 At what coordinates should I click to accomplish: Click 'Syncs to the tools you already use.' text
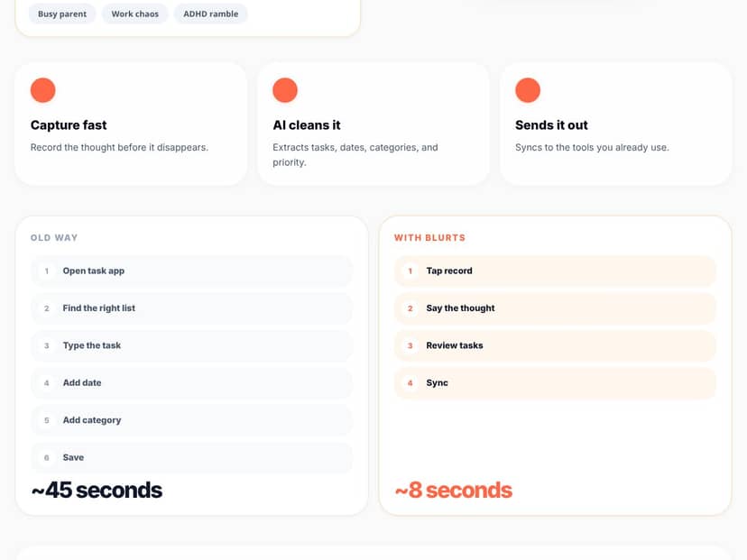point(592,148)
